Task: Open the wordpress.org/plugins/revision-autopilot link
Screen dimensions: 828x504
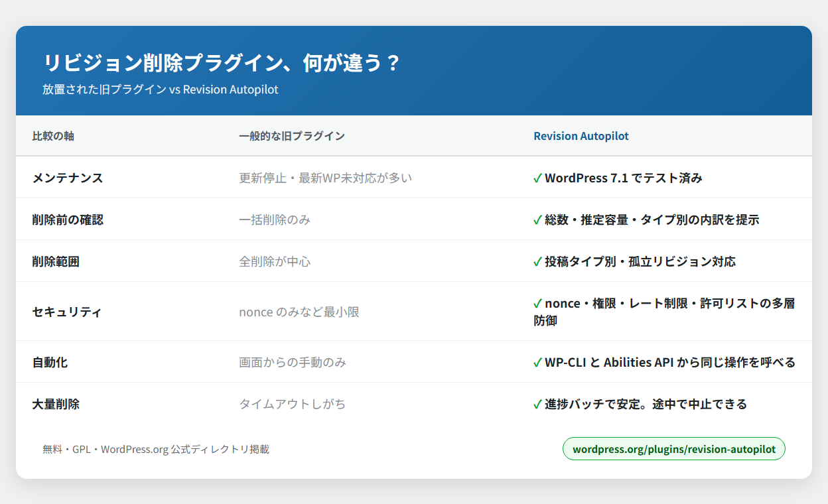Action: coord(673,449)
